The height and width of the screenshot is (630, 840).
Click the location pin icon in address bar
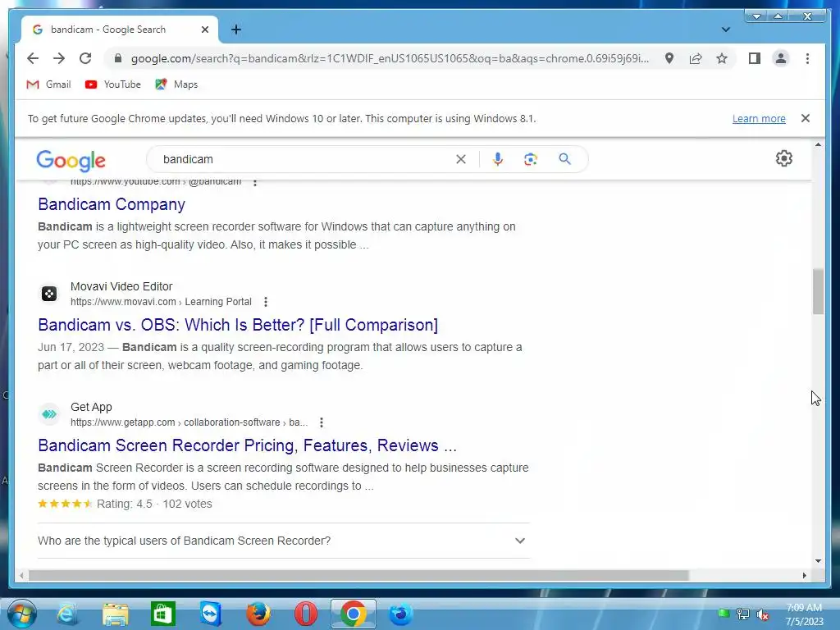[669, 58]
